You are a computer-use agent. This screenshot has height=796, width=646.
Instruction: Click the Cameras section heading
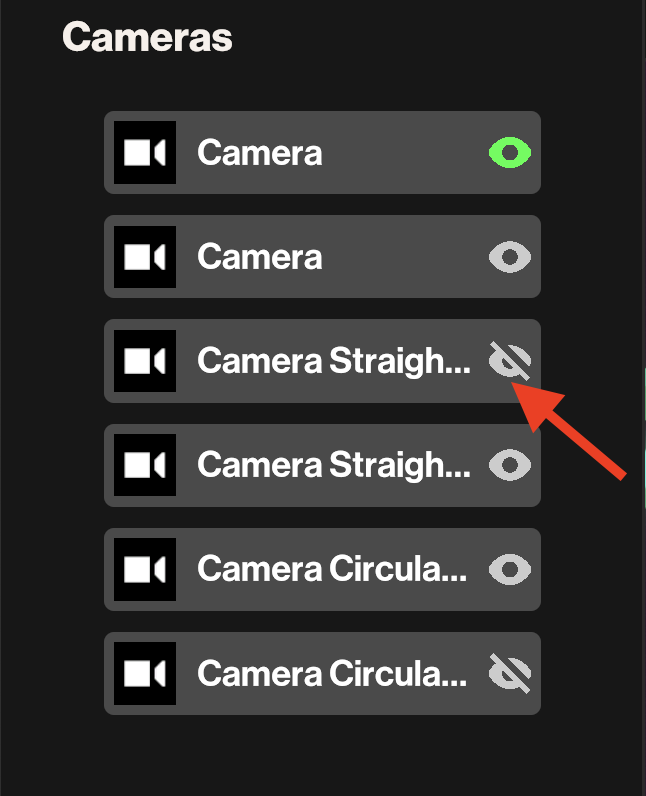click(147, 38)
